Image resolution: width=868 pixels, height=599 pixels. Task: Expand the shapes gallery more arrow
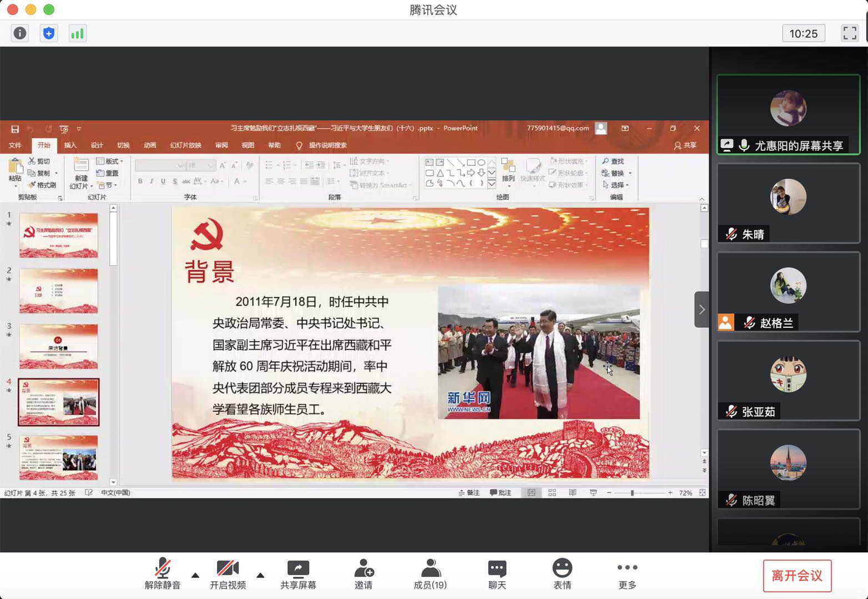492,184
